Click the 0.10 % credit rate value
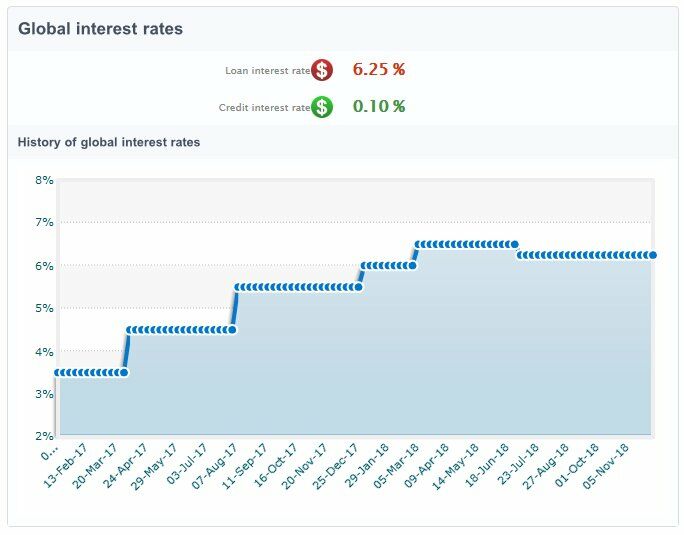Viewport: 684px width, 535px height. coord(379,107)
